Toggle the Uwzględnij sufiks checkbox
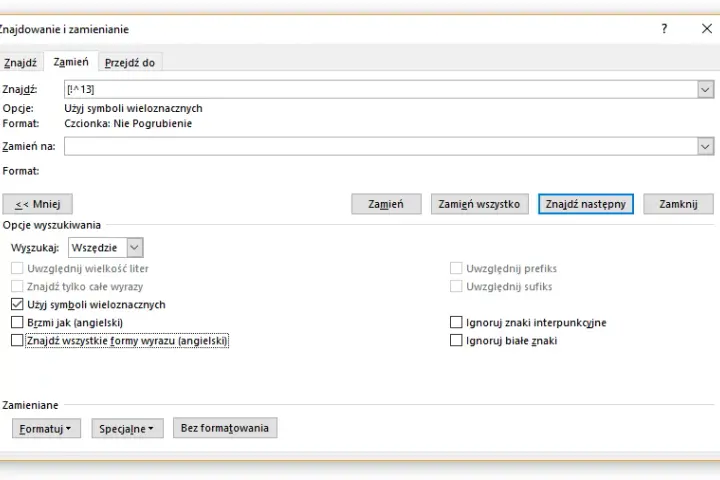The width and height of the screenshot is (720, 480). pyautogui.click(x=456, y=287)
